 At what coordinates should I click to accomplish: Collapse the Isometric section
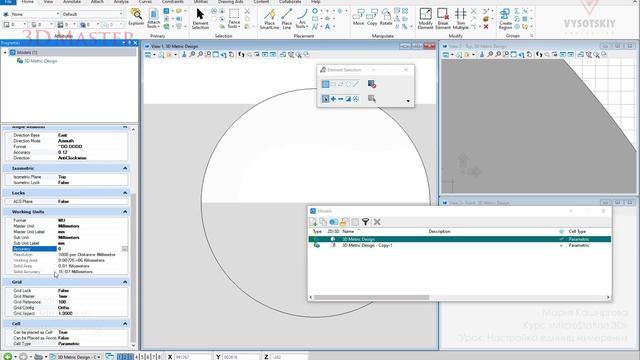coord(125,168)
